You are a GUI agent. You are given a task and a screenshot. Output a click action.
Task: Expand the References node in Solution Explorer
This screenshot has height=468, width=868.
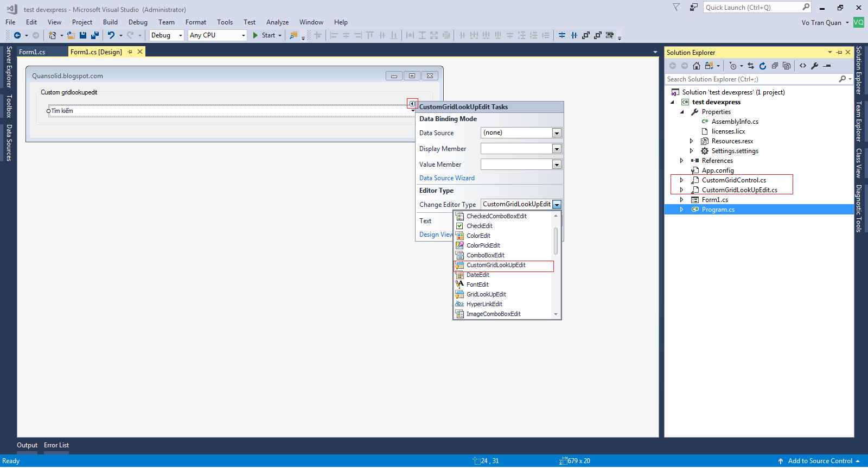(x=681, y=161)
